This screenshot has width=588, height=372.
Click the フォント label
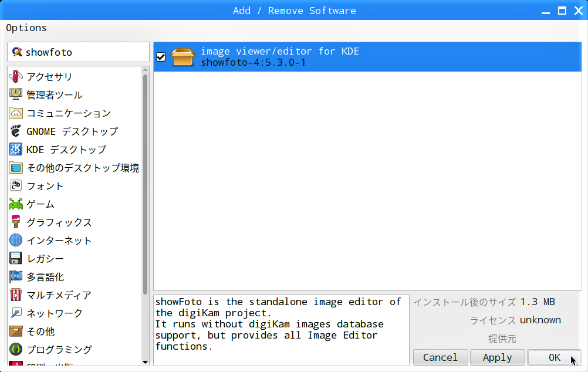pos(45,185)
